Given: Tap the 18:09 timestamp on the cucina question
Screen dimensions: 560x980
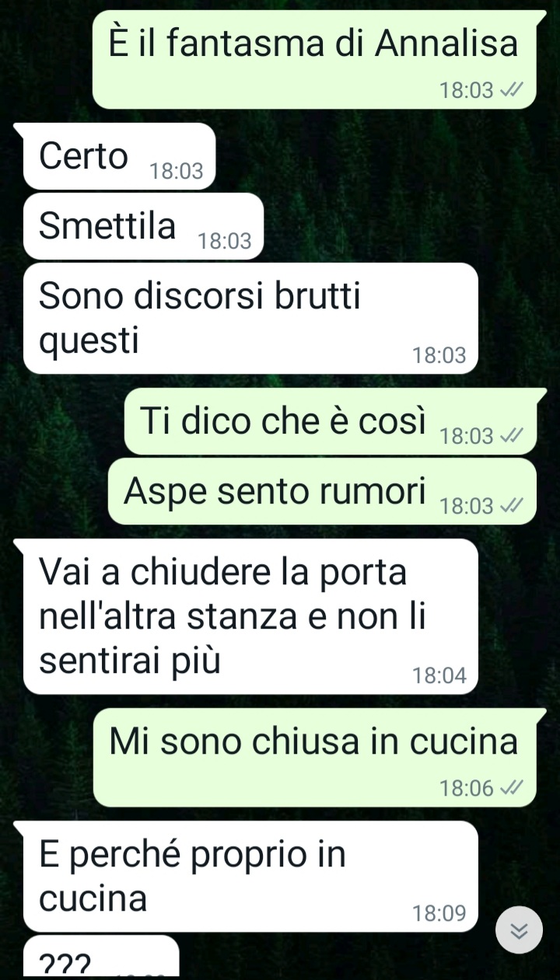Looking at the screenshot, I should coord(440,914).
